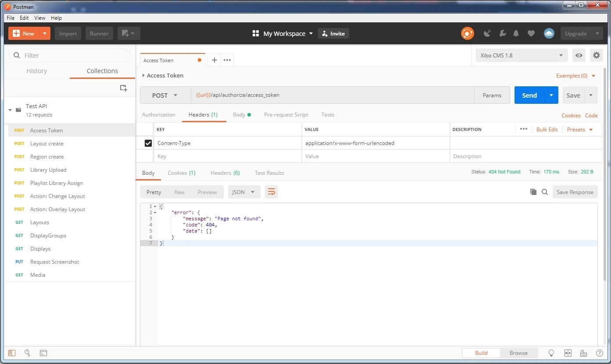Image resolution: width=611 pixels, height=364 pixels.
Task: Open Find and Replace icon in status bar
Action: pyautogui.click(x=27, y=353)
